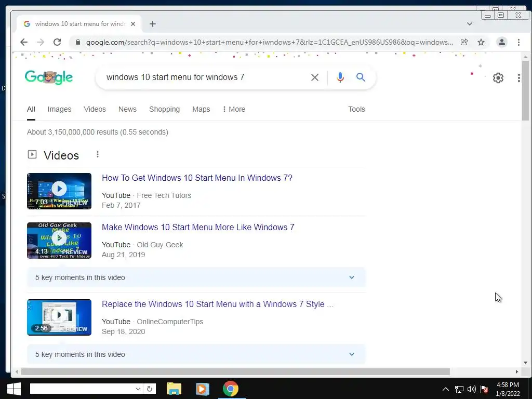Click the vertical scrollbar thumb
This screenshot has height=399, width=532.
(525, 90)
